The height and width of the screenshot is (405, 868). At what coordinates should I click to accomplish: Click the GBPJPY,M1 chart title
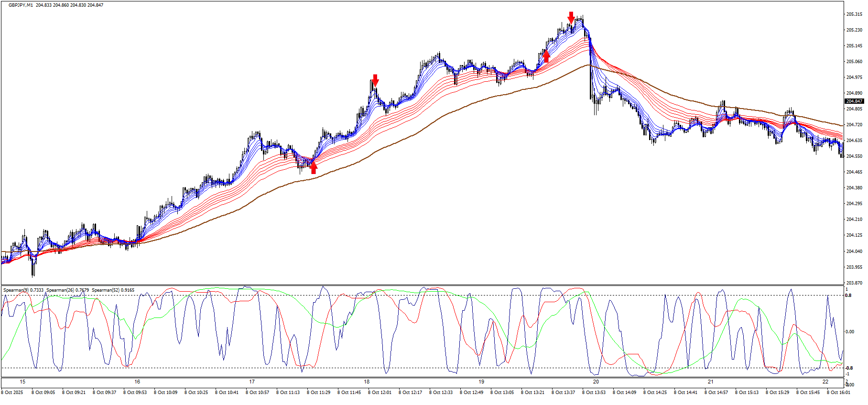click(x=21, y=5)
